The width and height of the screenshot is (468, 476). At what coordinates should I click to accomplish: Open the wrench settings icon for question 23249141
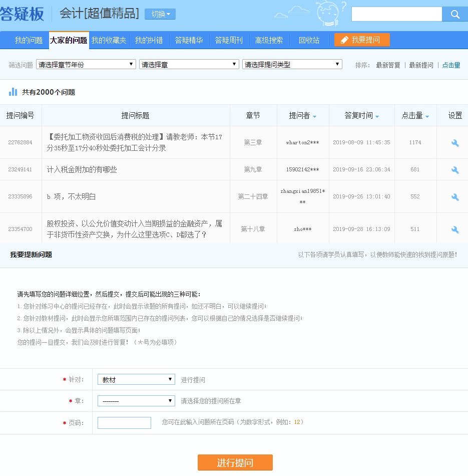tap(454, 170)
